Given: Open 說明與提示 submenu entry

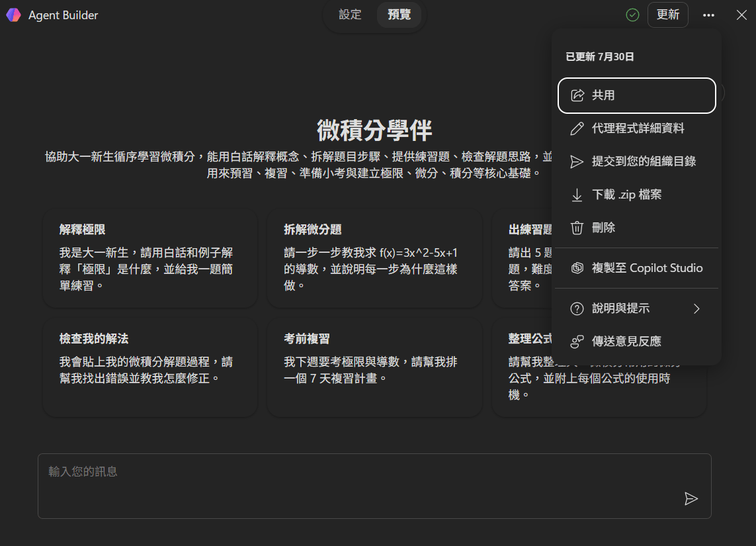Looking at the screenshot, I should (x=636, y=308).
